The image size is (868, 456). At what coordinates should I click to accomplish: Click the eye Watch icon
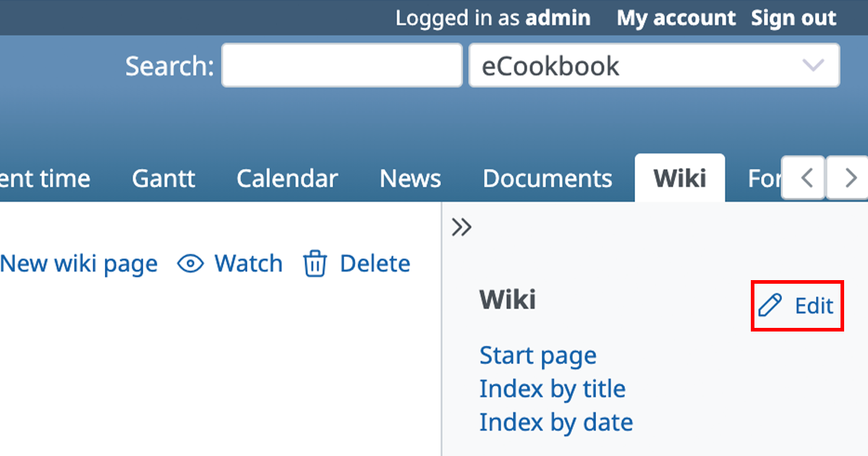pos(191,264)
